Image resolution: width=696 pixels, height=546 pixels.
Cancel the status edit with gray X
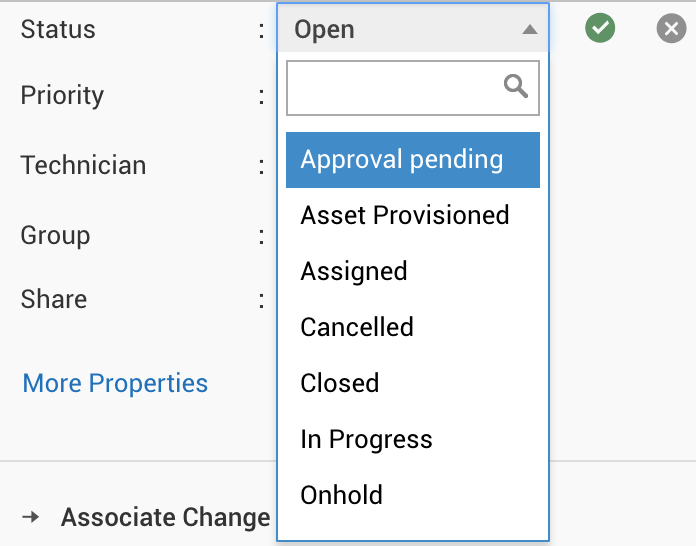[671, 29]
